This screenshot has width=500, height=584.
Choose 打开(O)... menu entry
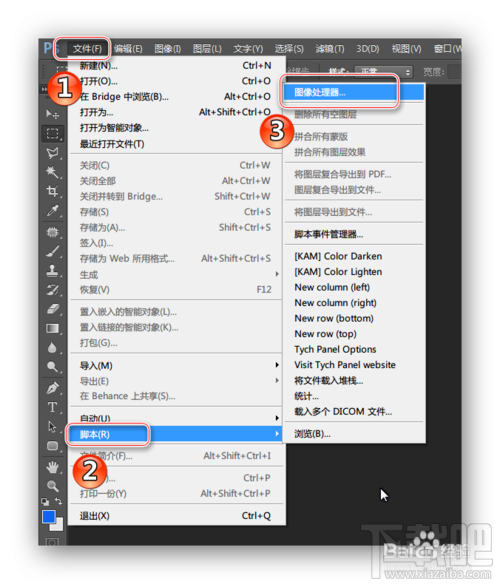(176, 81)
